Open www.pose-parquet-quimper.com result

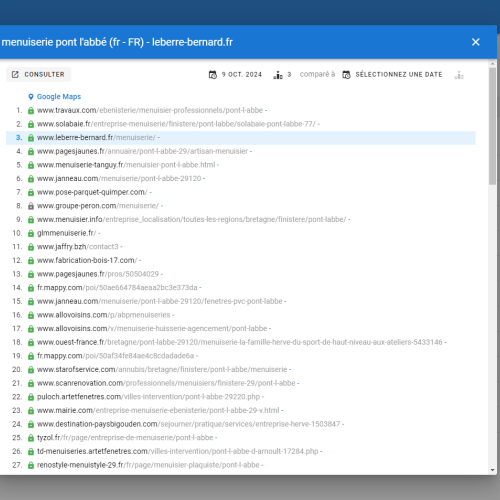(x=92, y=192)
